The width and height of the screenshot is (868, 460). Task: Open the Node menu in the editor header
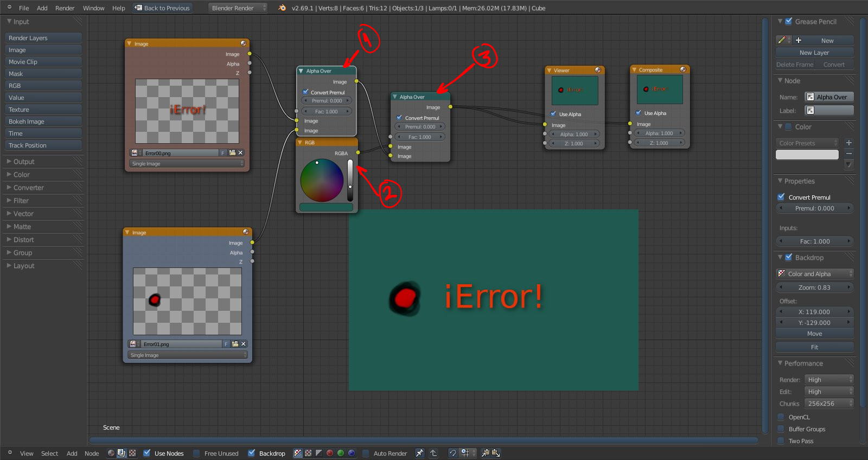tap(92, 453)
